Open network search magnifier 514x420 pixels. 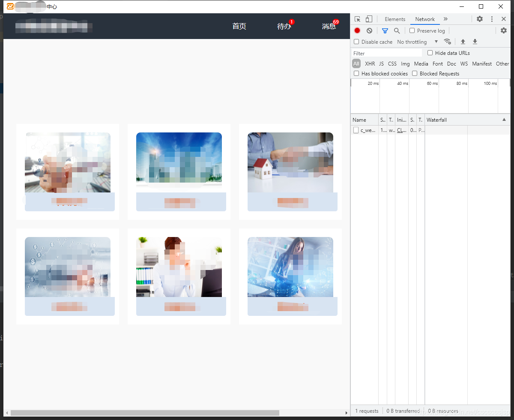tap(397, 31)
